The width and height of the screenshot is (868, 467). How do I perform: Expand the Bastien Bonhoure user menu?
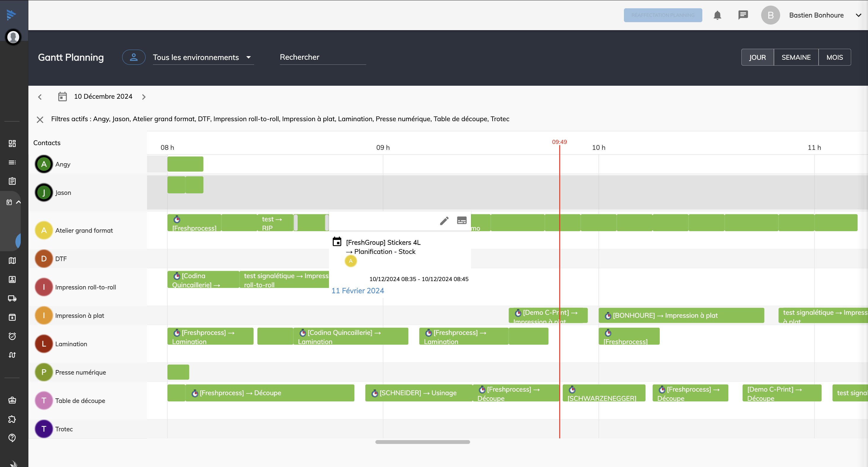(x=858, y=15)
